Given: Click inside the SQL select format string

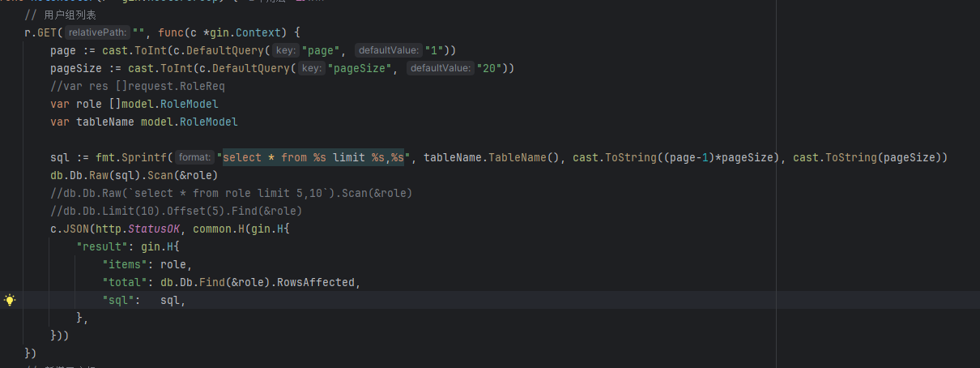Looking at the screenshot, I should pyautogui.click(x=316, y=157).
